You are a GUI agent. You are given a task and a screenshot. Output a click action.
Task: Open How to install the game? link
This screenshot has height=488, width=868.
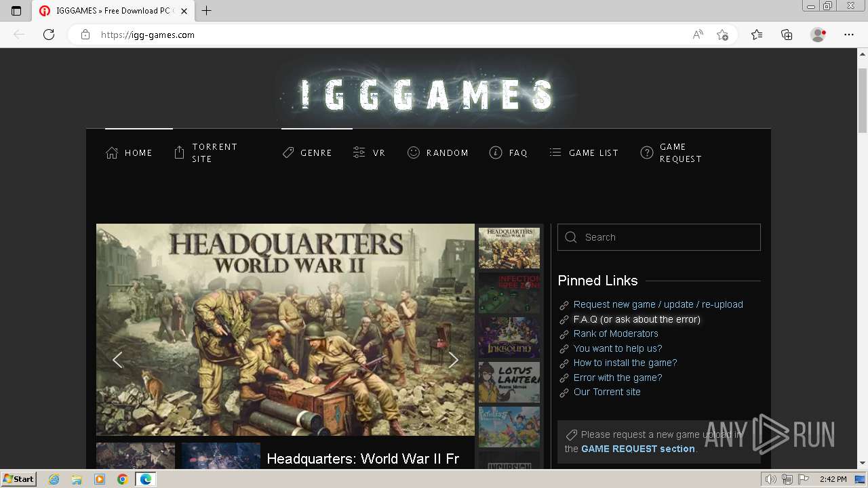pyautogui.click(x=625, y=363)
